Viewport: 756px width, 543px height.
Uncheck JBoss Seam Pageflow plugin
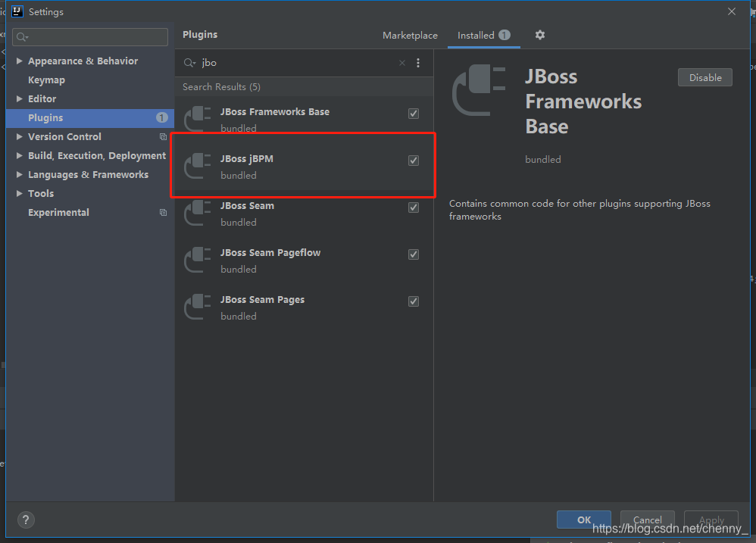tap(413, 254)
